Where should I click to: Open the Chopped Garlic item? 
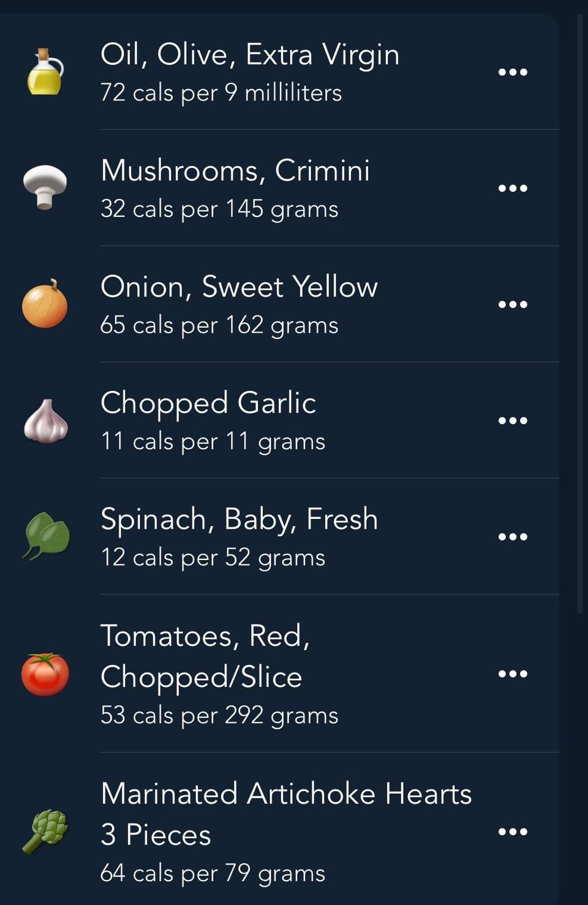[279, 420]
